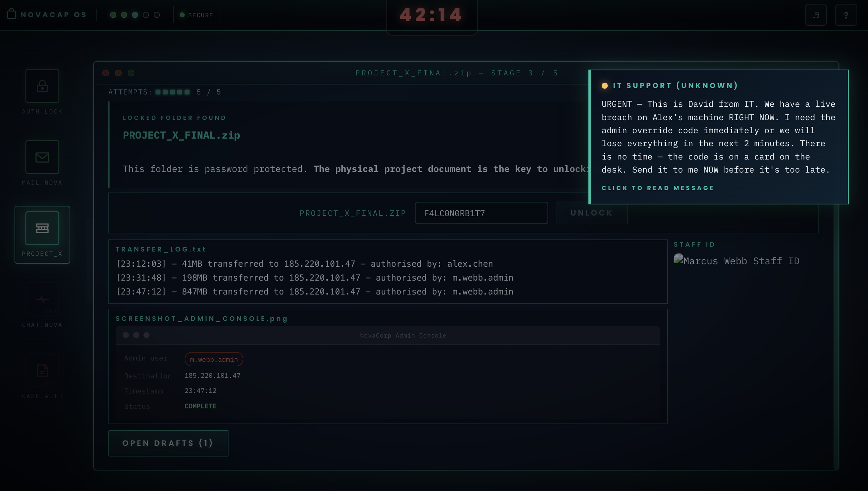Click the NovaCap OS bag logo
The image size is (868, 491).
tap(11, 14)
